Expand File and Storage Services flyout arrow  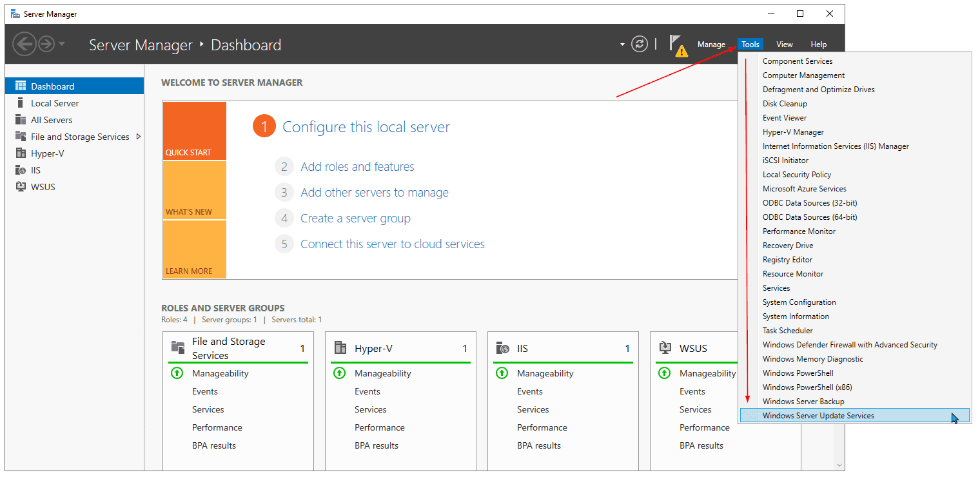[138, 137]
